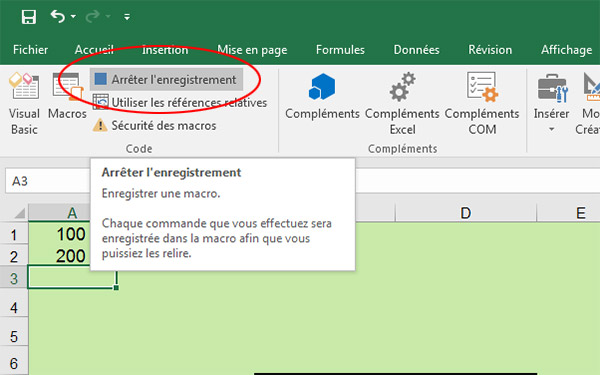Click the blue stop square icon

[101, 79]
